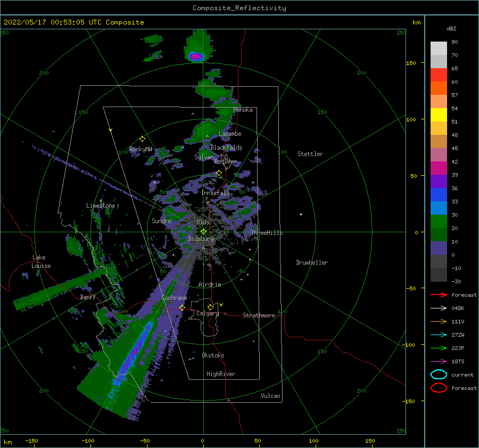Click the green 22JP arrow legend icon
This screenshot has width=479, height=448.
439,348
